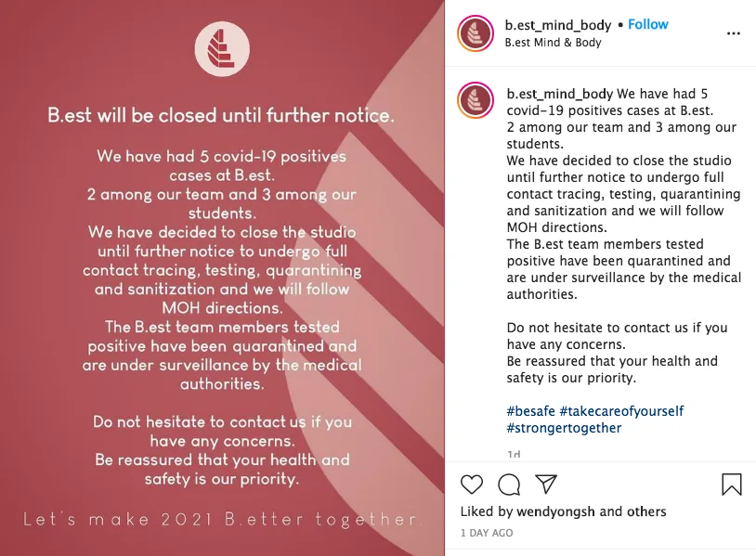756x556 pixels.
Task: Click the caption's B.est profile avatar
Action: [476, 99]
